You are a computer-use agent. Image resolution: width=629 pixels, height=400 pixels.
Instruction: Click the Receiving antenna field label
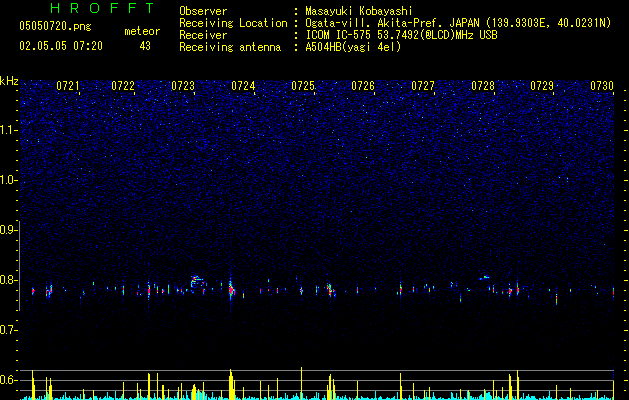pos(230,47)
